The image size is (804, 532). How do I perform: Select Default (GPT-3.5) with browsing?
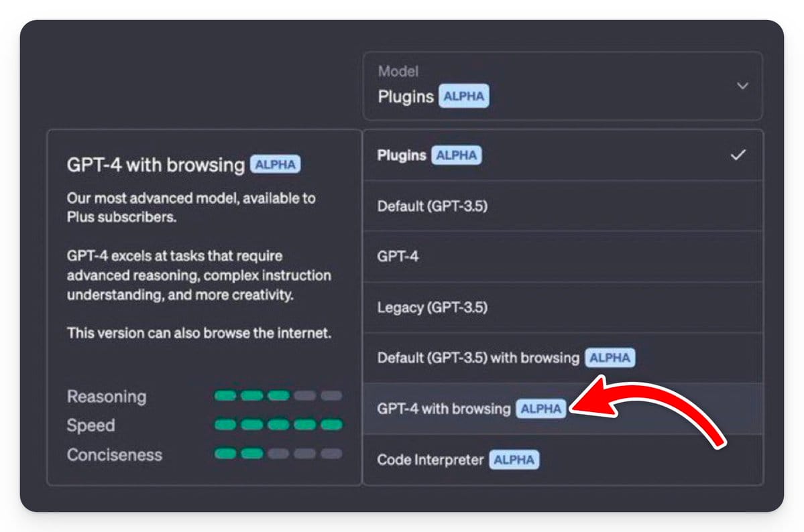click(x=563, y=358)
